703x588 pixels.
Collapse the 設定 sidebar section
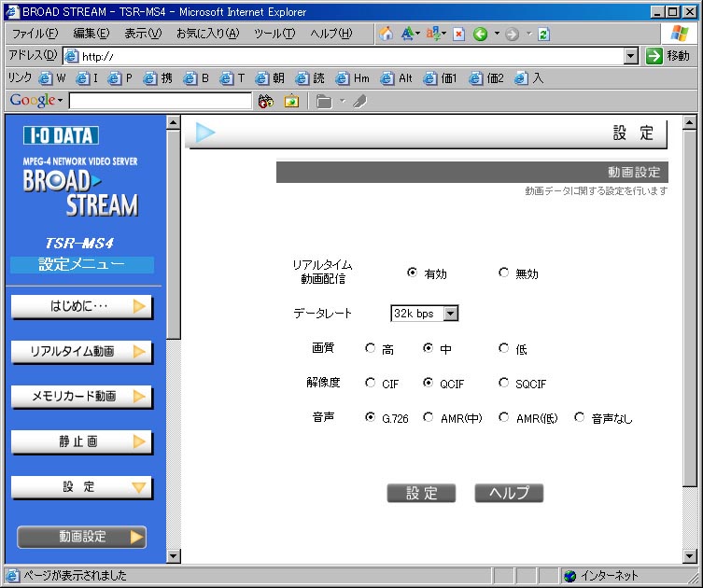point(81,487)
